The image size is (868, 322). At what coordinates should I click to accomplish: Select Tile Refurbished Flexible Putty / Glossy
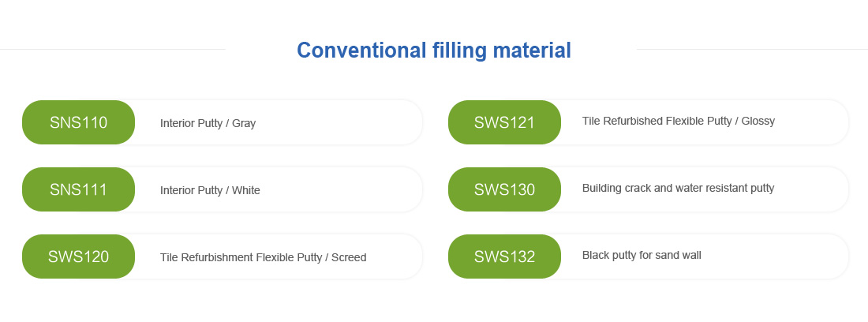(x=678, y=121)
